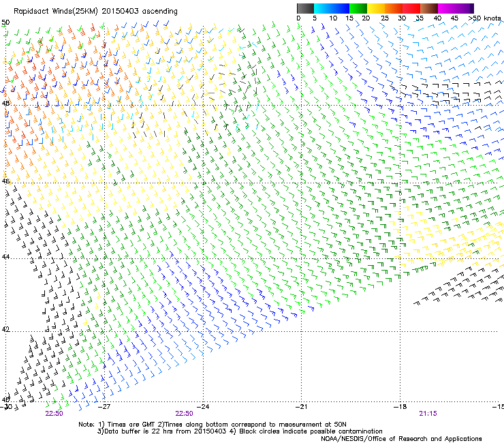Click the title 'Rapidsact Winds(25KM) 20150403 ascending'
The image size is (504, 443).
coord(95,12)
